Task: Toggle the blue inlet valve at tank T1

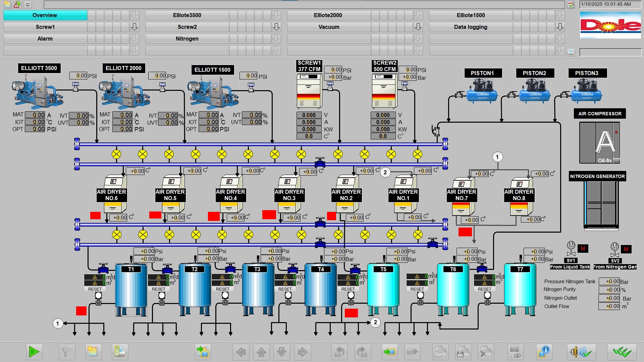Action: click(103, 268)
